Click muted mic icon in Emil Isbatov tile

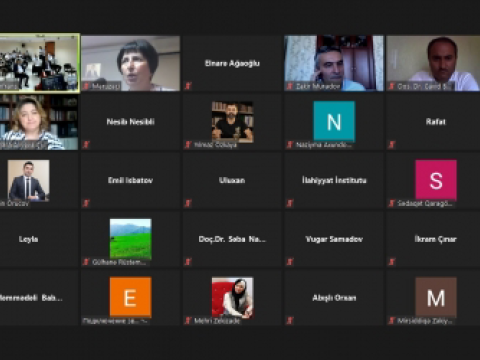point(86,203)
